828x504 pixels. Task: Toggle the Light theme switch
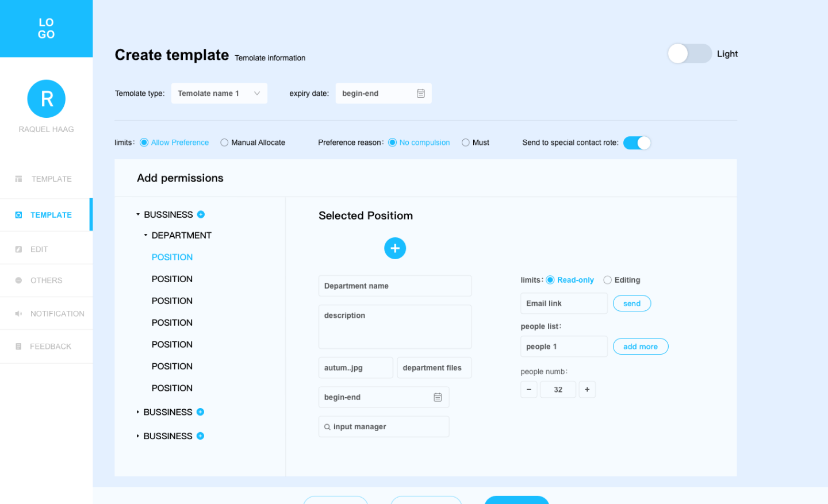(x=689, y=53)
